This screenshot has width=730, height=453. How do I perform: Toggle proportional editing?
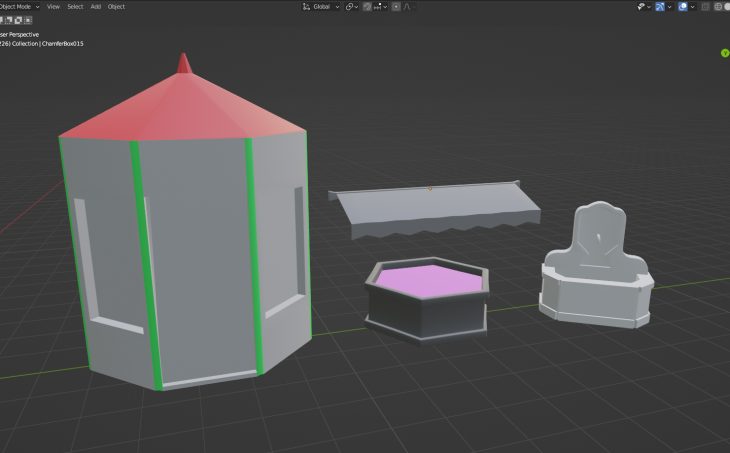[x=397, y=6]
